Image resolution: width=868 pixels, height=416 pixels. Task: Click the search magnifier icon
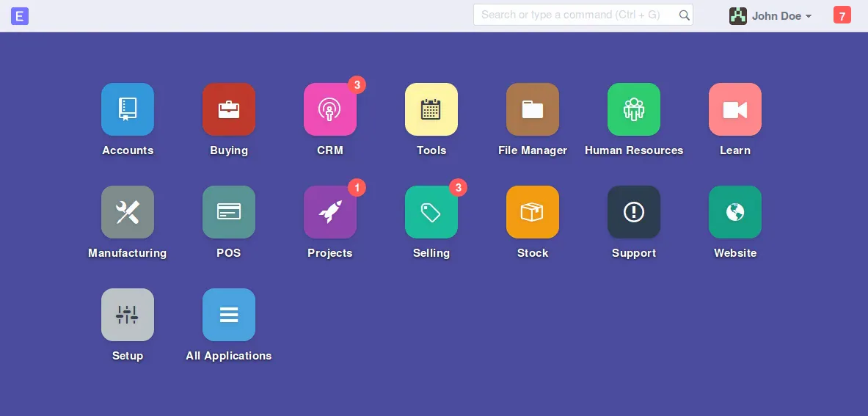(x=685, y=15)
